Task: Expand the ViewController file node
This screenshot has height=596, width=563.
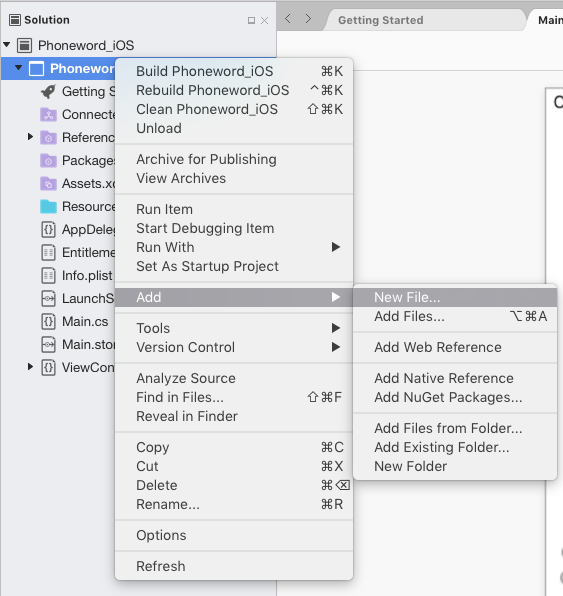Action: tap(30, 367)
